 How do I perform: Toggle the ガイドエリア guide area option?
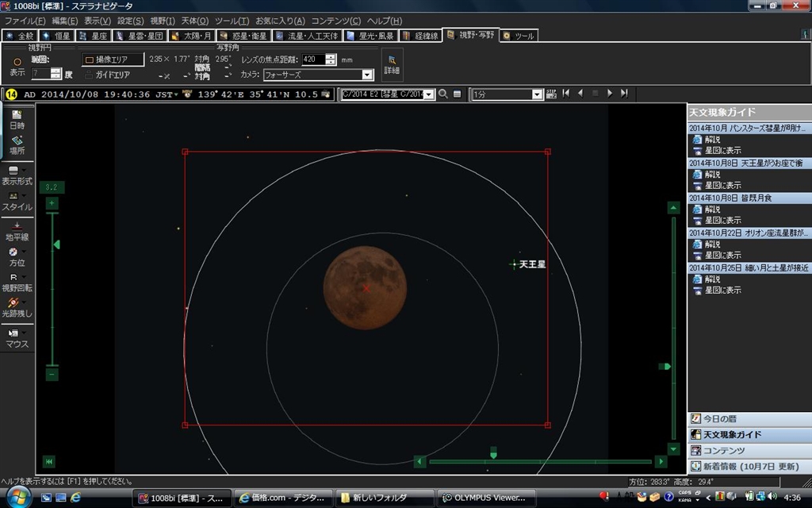click(107, 75)
